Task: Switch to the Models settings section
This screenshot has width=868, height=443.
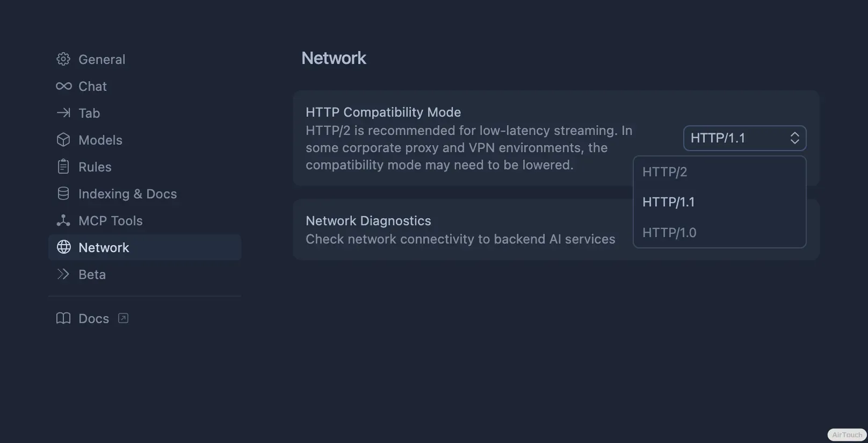Action: [x=100, y=140]
